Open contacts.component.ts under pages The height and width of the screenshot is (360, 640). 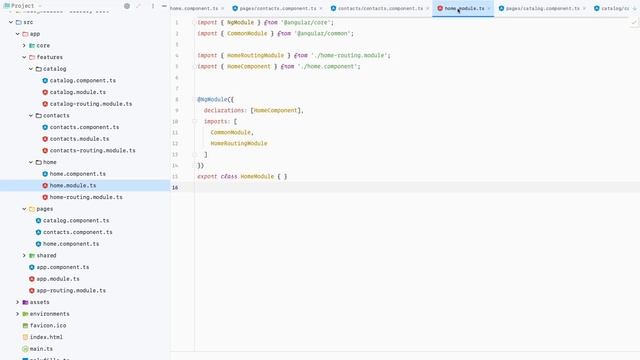78,232
